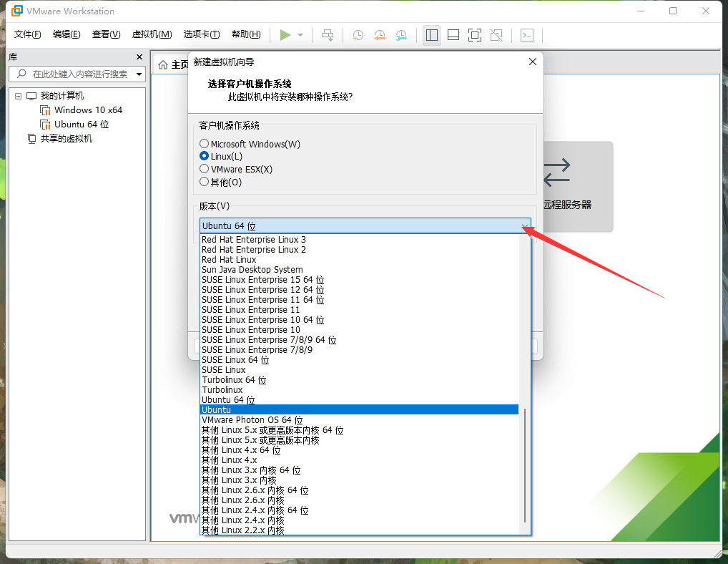
Task: Choose Ubuntu 64 位 in dropdown list
Action: coord(360,400)
